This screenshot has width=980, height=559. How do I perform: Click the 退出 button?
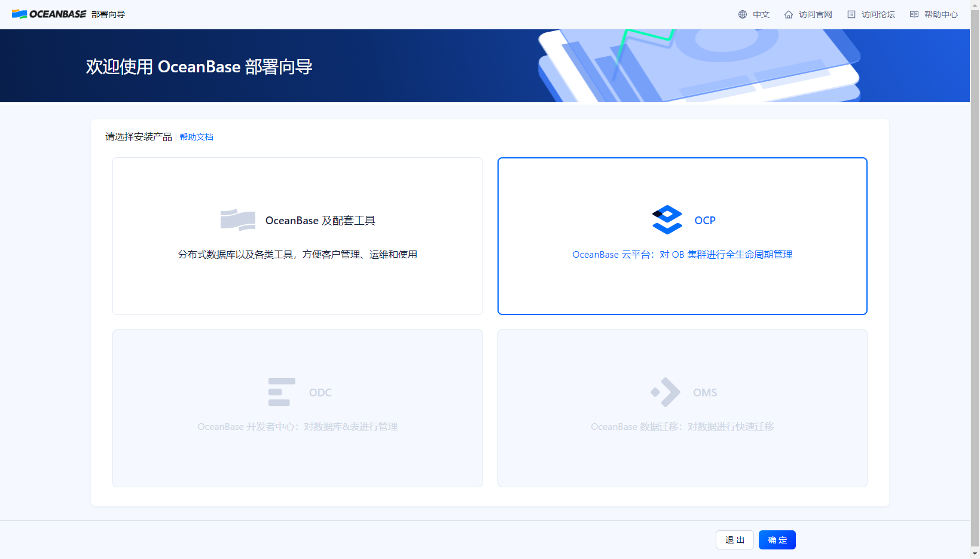tap(735, 540)
